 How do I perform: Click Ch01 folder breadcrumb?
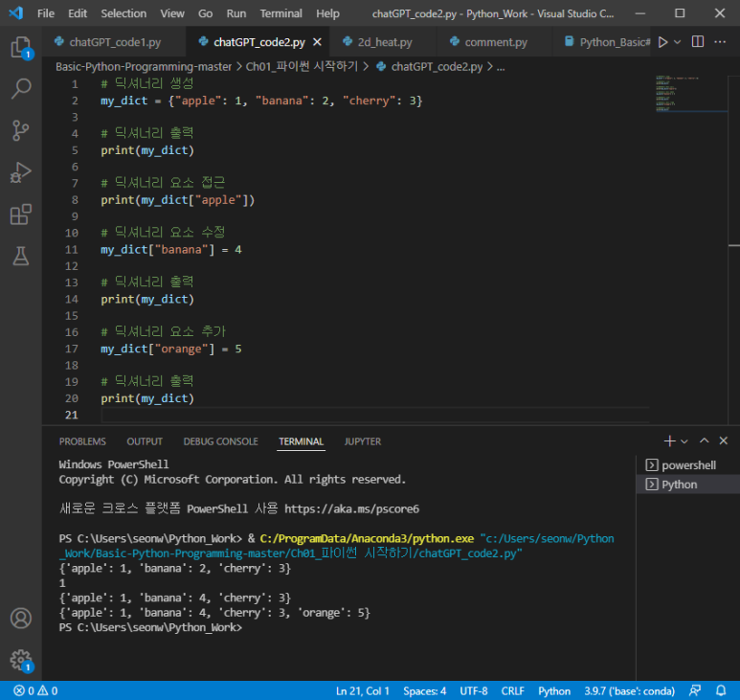(x=302, y=67)
